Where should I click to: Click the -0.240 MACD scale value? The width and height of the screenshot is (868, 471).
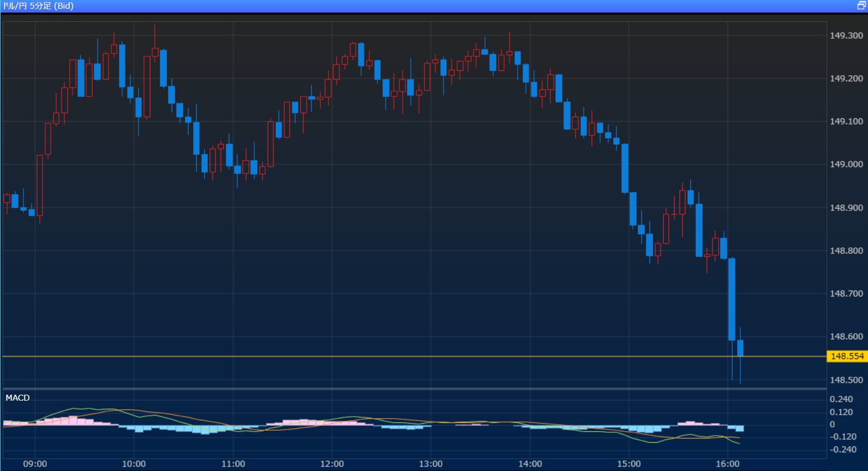tap(843, 450)
